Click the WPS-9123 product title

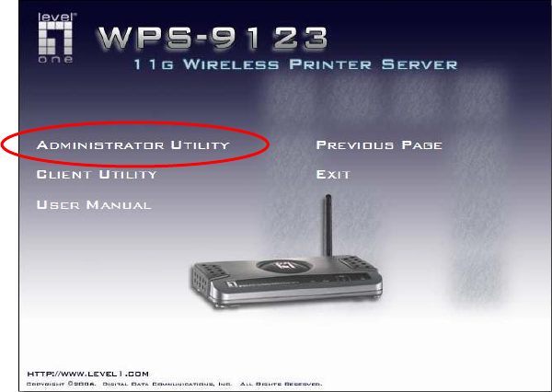tap(213, 38)
